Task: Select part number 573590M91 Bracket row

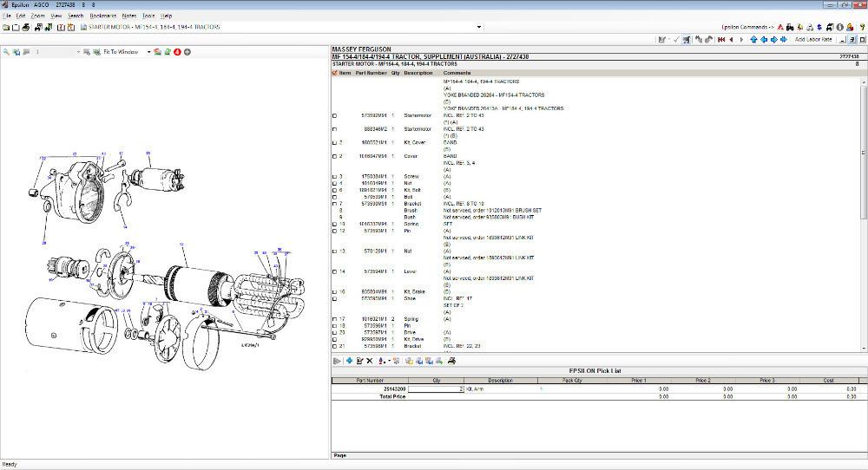Action: point(374,204)
